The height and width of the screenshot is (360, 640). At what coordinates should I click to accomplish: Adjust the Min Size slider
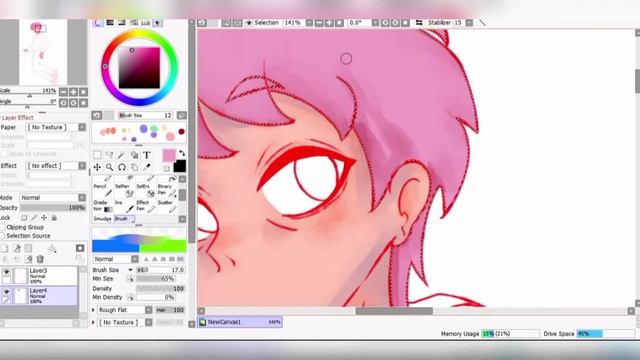(x=156, y=279)
